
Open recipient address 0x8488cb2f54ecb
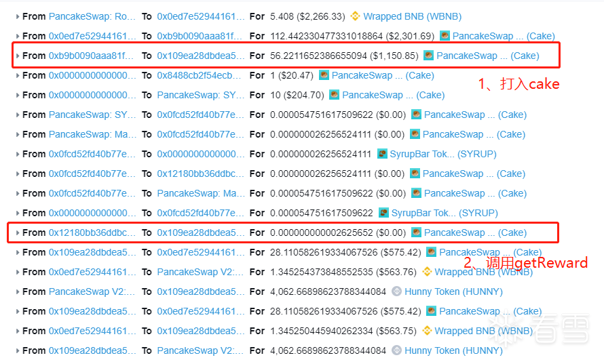[199, 75]
